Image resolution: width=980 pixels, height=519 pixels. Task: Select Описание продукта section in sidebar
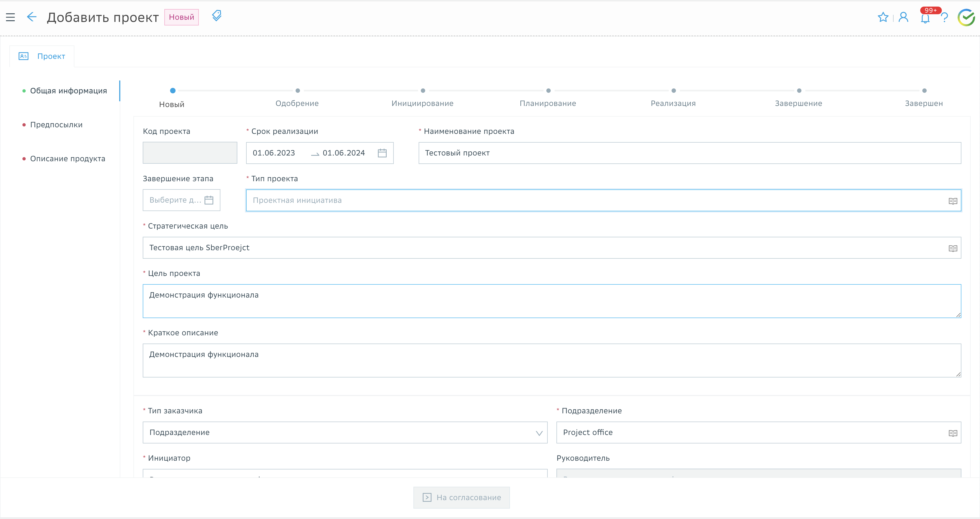(x=67, y=159)
